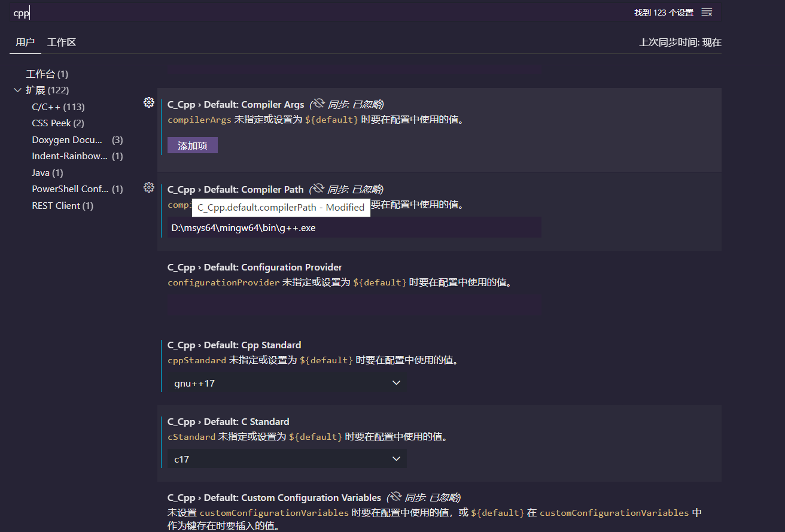Click the compilerArgs description text

[x=316, y=119]
